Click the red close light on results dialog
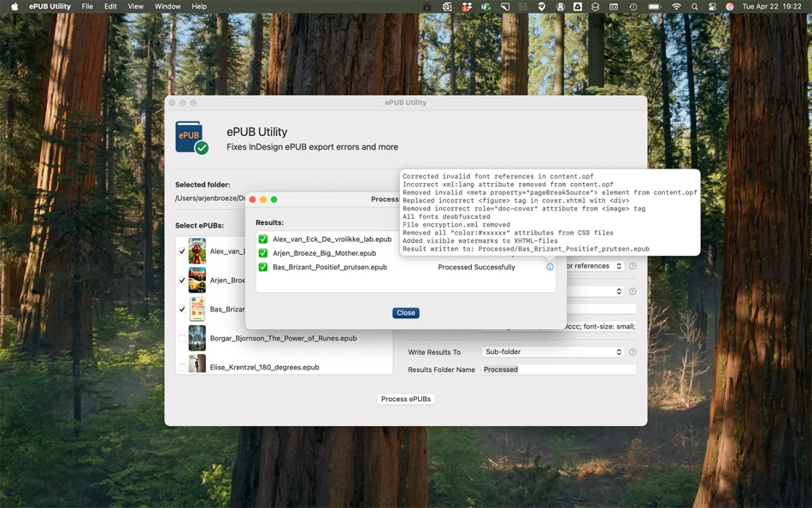Viewport: 812px width, 508px height. click(253, 199)
